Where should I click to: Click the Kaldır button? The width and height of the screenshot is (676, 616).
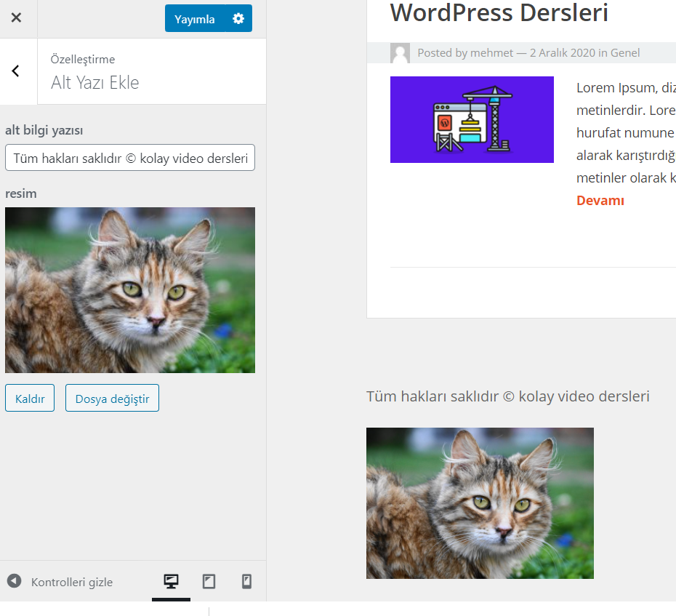30,398
